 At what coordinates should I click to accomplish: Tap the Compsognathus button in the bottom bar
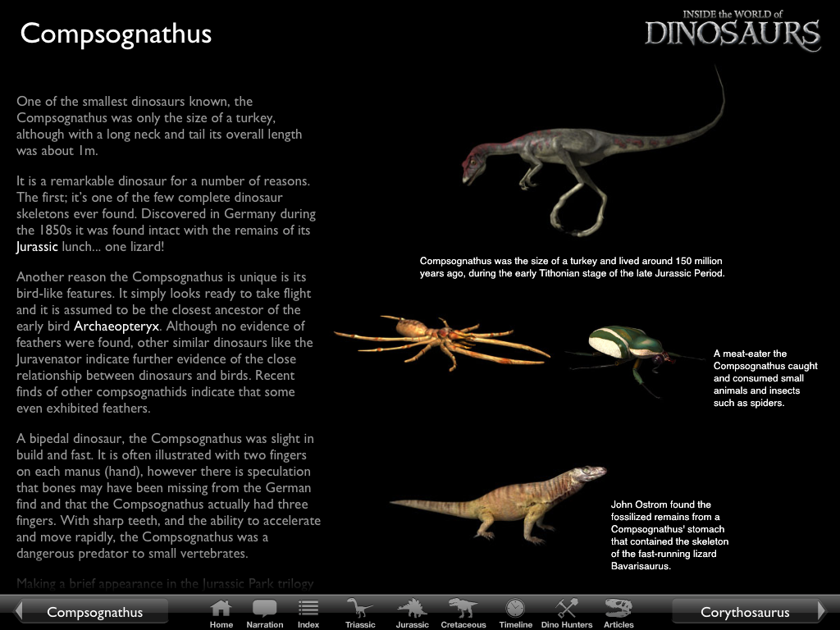pos(95,612)
